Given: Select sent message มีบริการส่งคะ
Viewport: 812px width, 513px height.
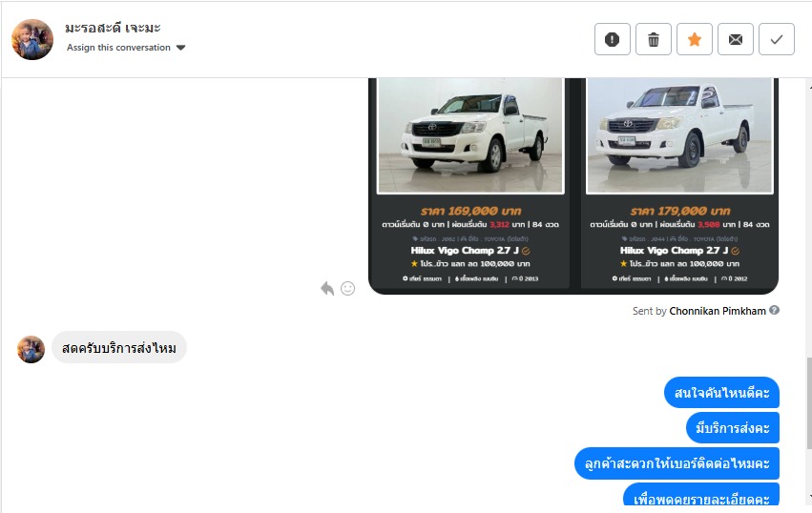Looking at the screenshot, I should tap(732, 427).
